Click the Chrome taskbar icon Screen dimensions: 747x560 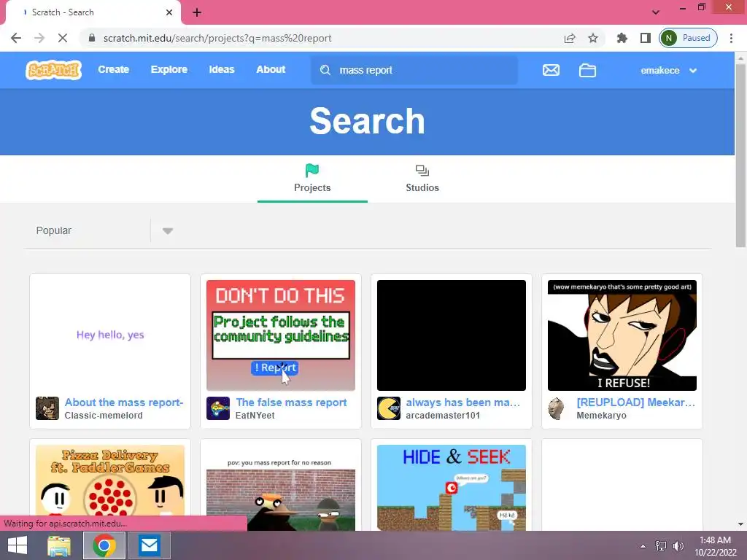[x=104, y=545]
